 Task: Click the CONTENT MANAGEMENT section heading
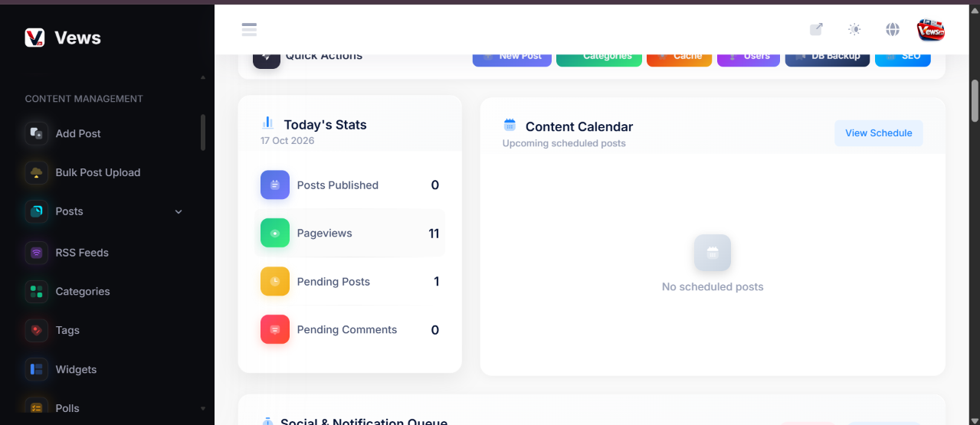point(84,99)
